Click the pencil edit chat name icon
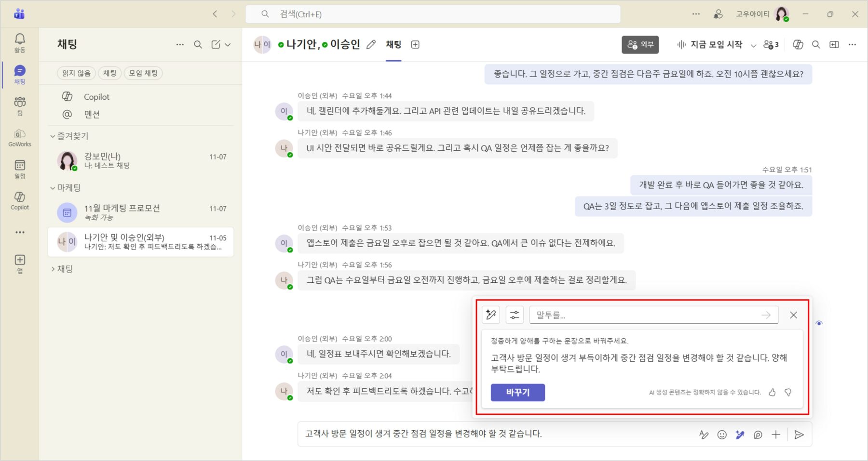The image size is (868, 461). [x=371, y=45]
